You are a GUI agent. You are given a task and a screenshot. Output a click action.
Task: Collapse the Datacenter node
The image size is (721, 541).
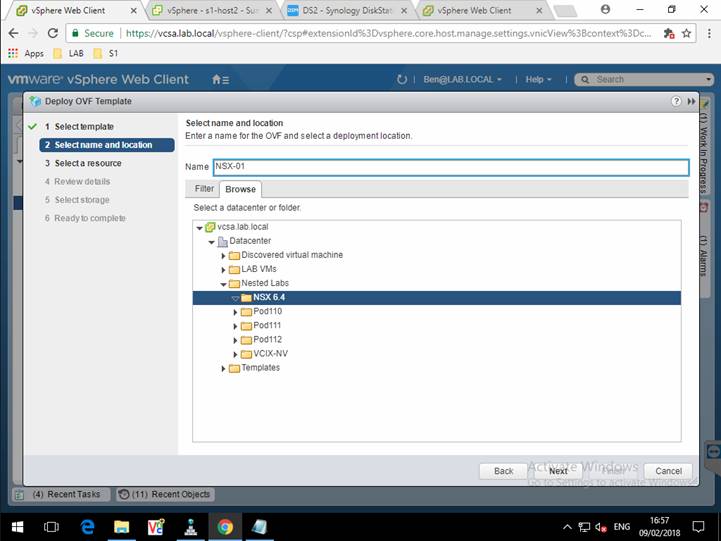point(212,242)
